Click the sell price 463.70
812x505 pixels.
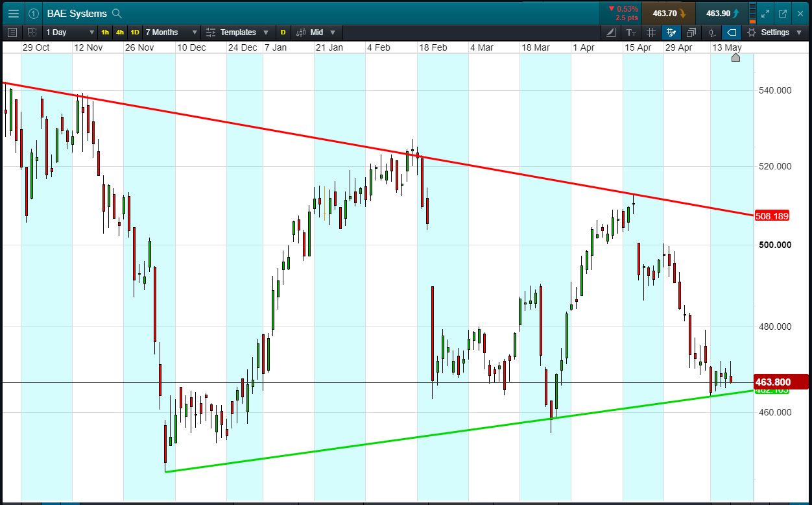tap(670, 13)
